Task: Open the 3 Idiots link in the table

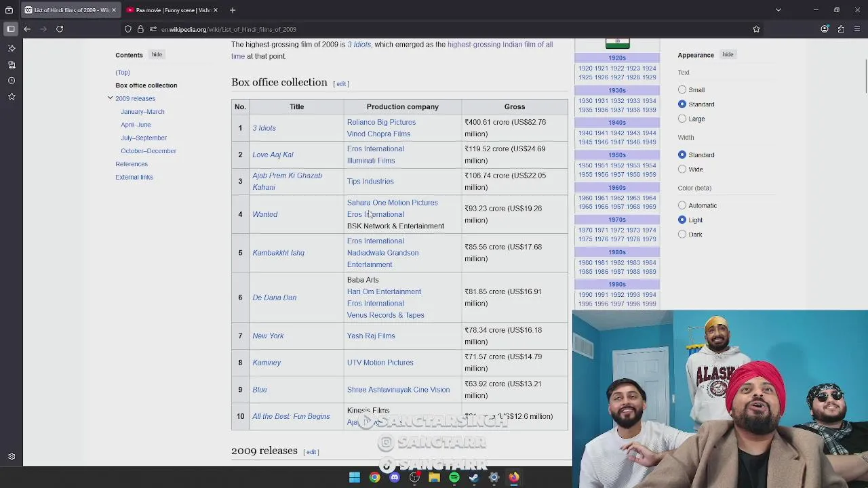Action: [264, 128]
